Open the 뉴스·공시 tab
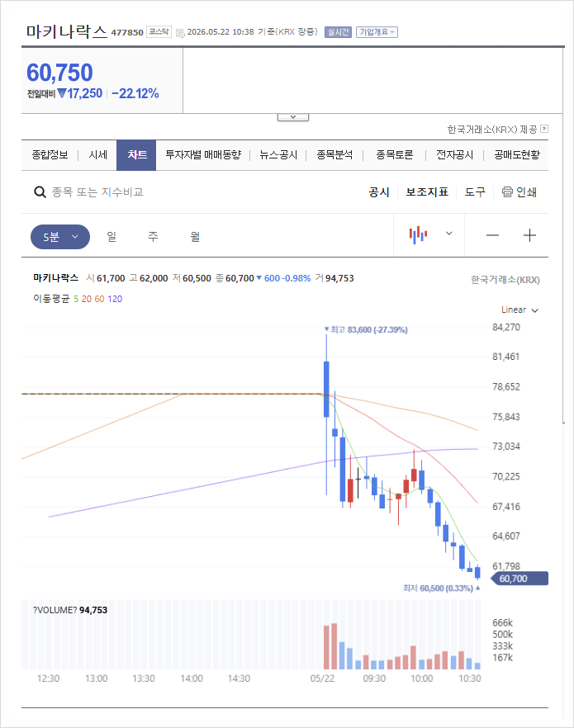This screenshot has width=574, height=728. click(278, 155)
